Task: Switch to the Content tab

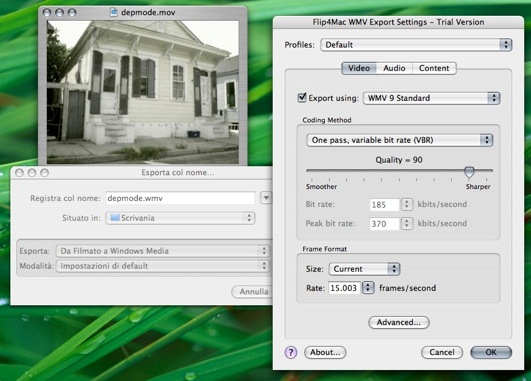Action: point(434,68)
